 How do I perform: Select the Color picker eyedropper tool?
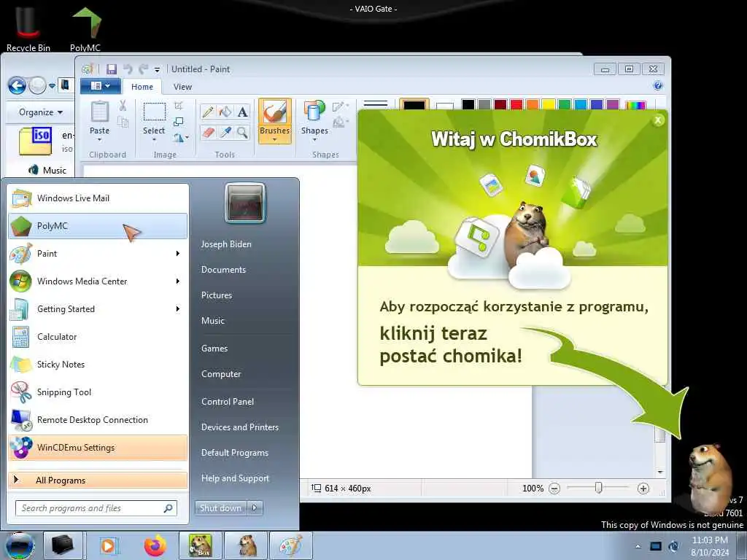pos(225,132)
